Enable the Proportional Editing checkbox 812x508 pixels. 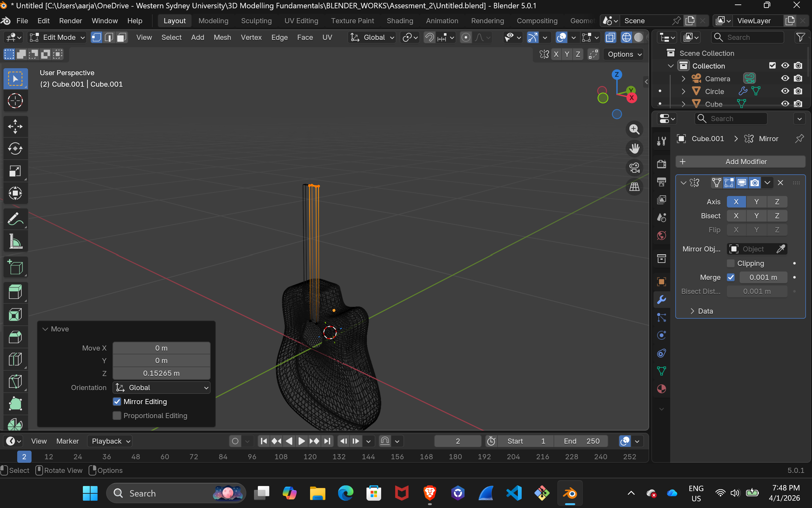pos(117,416)
